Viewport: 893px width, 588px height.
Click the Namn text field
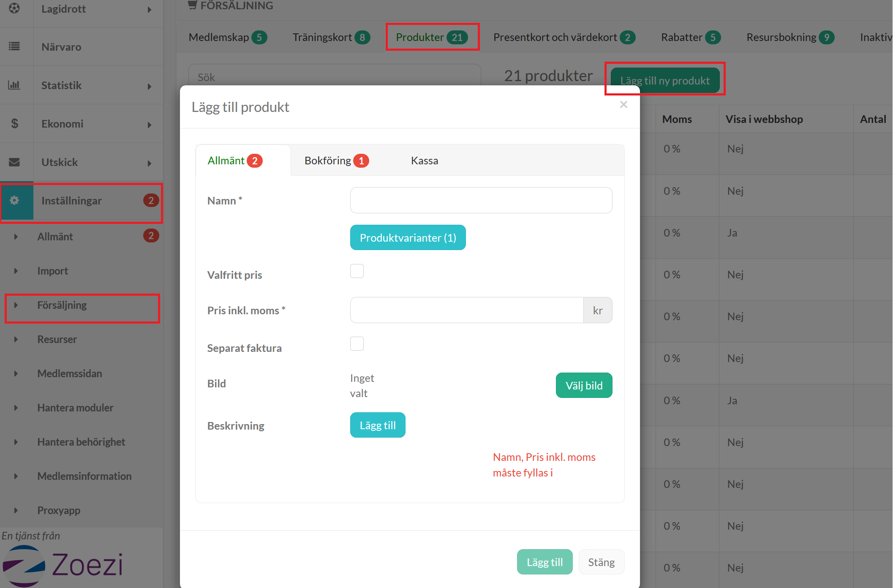(481, 200)
